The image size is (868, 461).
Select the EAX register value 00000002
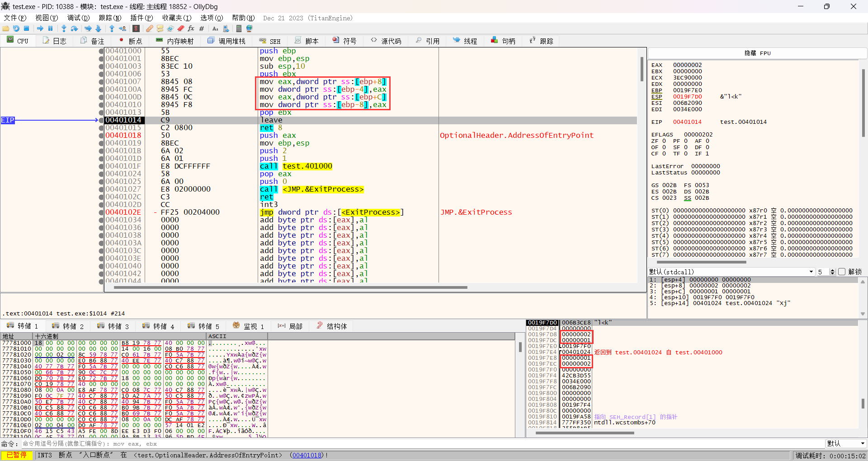tap(687, 65)
